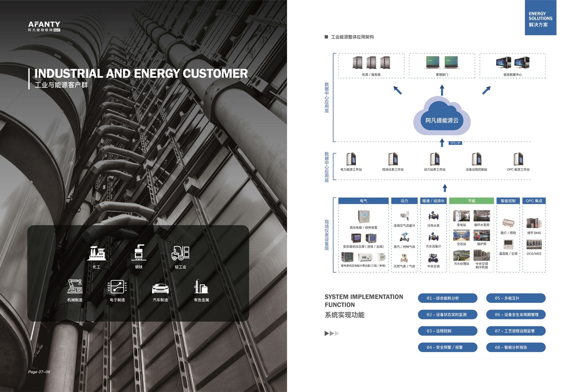Click the 阿凡提能源云 cloud graphic
This screenshot has height=392, width=574.
442,116
